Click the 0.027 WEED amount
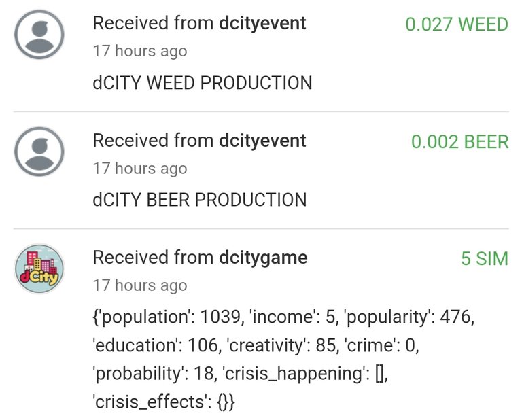522x420 pixels. 457,24
